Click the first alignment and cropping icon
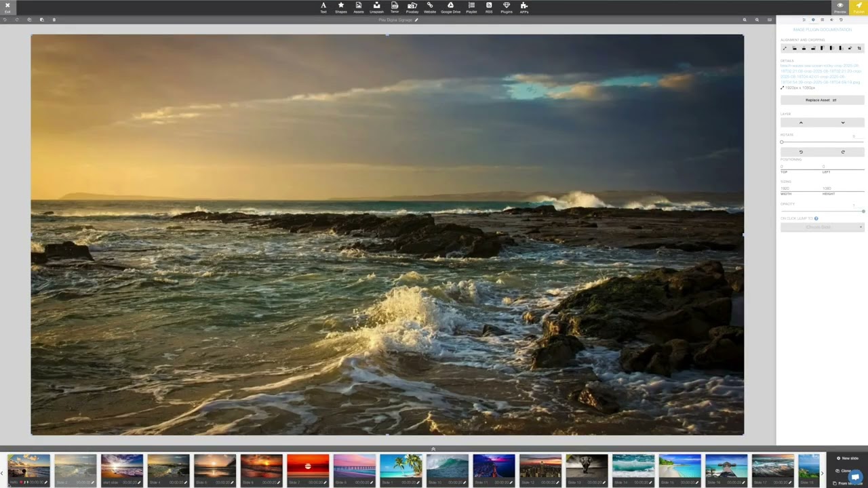Image resolution: width=868 pixels, height=488 pixels. tap(785, 48)
